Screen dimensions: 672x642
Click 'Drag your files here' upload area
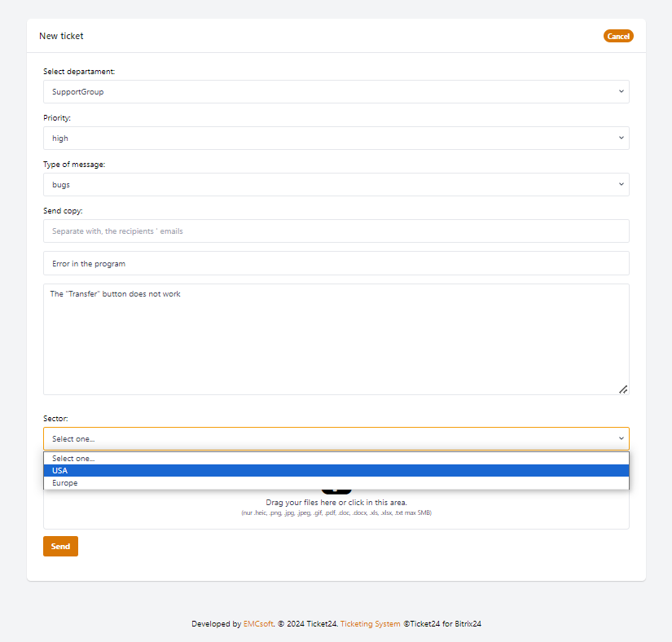336,503
